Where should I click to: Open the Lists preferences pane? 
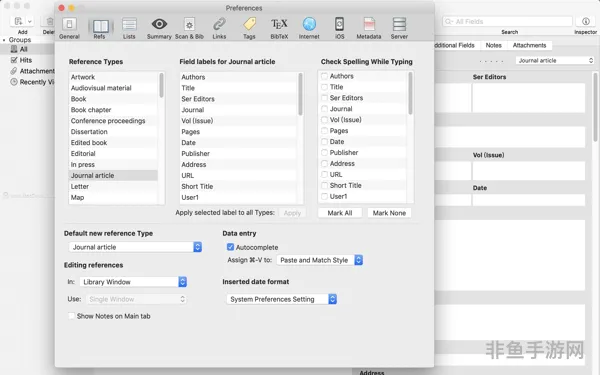129,28
